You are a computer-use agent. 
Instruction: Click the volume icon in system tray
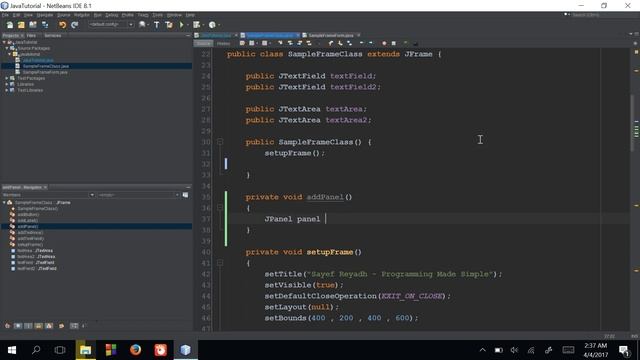click(x=514, y=350)
